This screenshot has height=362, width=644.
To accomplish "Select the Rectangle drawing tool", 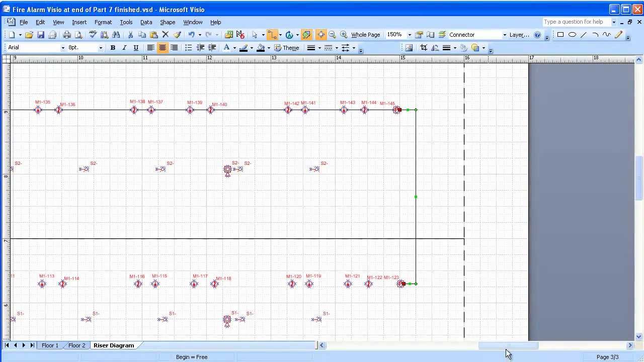I will coord(559,34).
